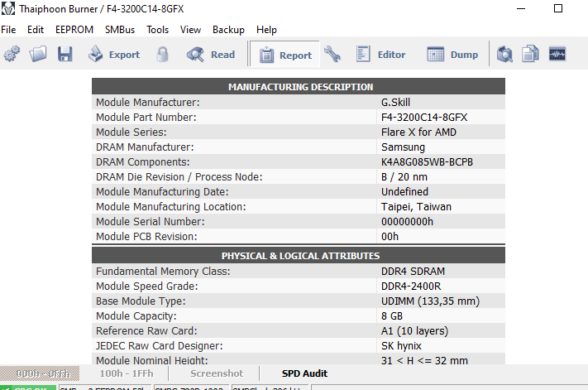Click the K4A8G085WB-BCPB component value
588x390 pixels.
click(427, 161)
